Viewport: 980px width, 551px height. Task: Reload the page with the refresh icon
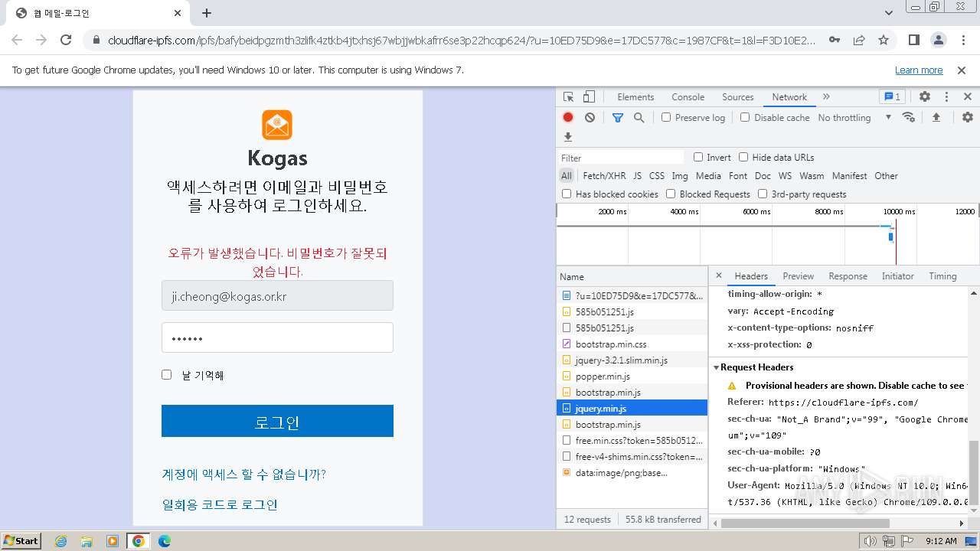point(66,40)
